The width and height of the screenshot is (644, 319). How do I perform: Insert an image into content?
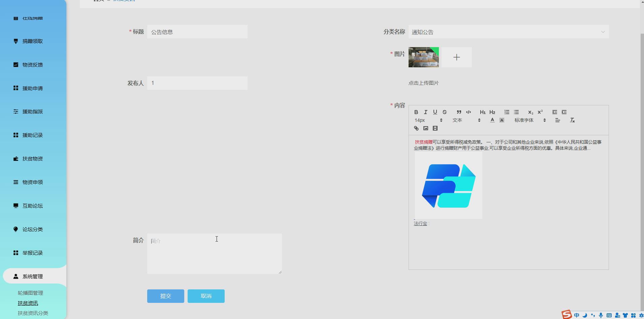(425, 128)
